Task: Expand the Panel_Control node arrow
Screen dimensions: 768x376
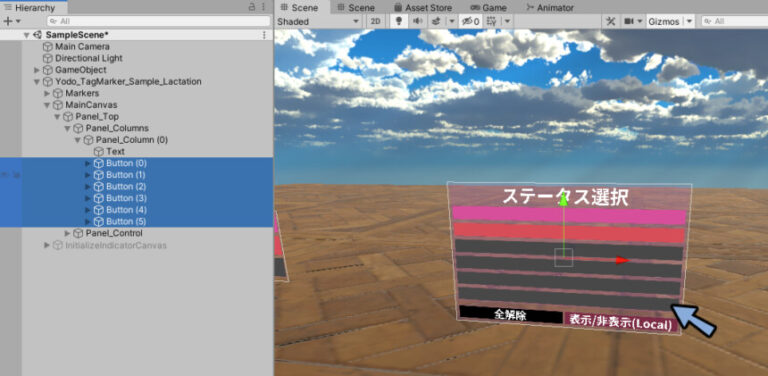Action: (68, 233)
